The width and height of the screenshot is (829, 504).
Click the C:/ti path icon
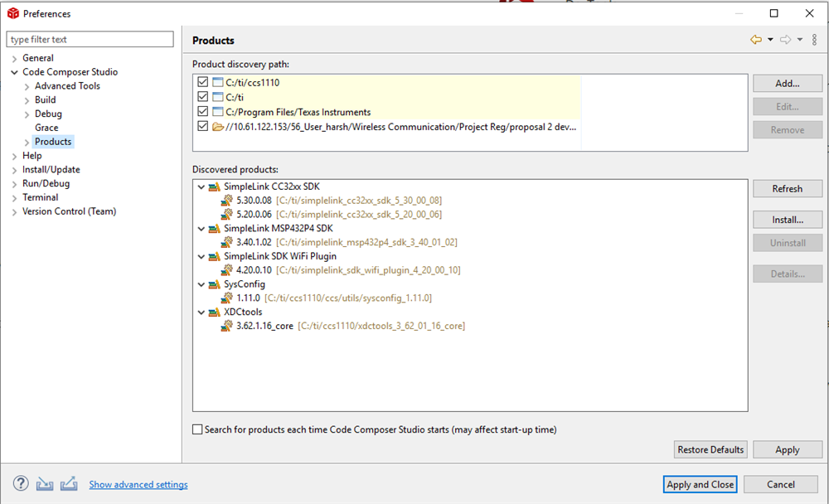(217, 97)
